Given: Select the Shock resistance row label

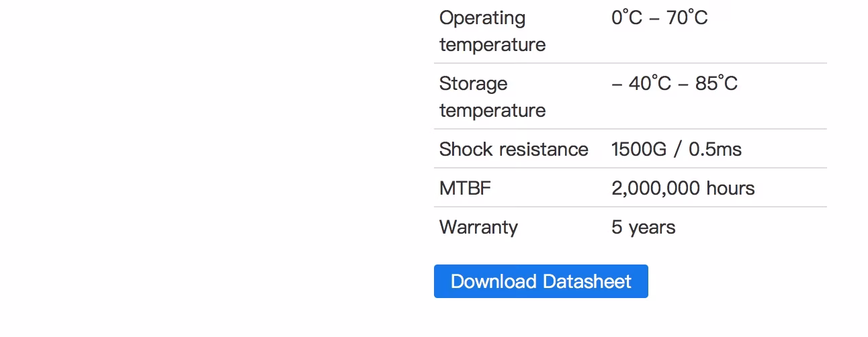Looking at the screenshot, I should 514,149.
